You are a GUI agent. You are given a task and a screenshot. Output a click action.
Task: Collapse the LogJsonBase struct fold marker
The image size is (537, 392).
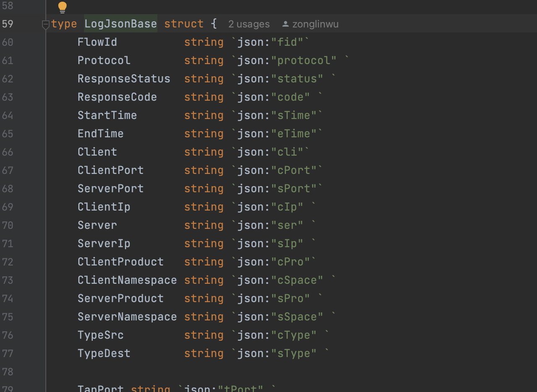[x=46, y=25]
